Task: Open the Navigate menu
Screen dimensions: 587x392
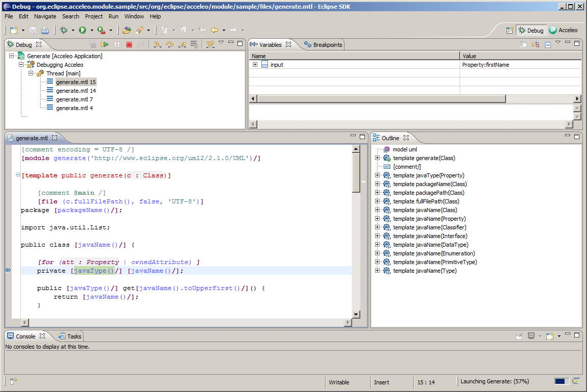Action: tap(45, 16)
